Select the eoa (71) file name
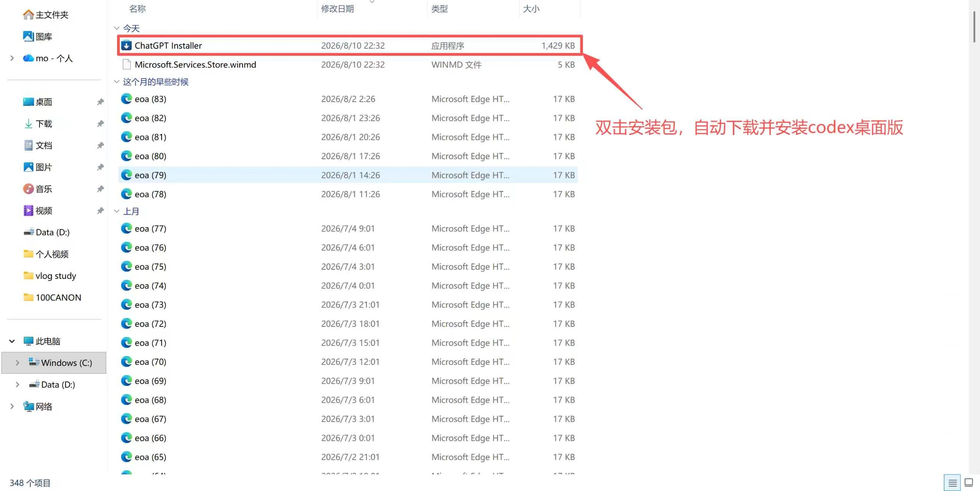 click(150, 343)
